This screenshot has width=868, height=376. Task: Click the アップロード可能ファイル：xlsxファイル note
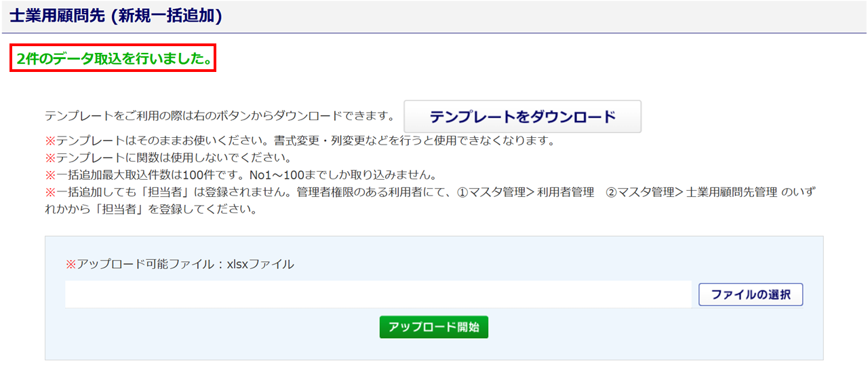[180, 264]
